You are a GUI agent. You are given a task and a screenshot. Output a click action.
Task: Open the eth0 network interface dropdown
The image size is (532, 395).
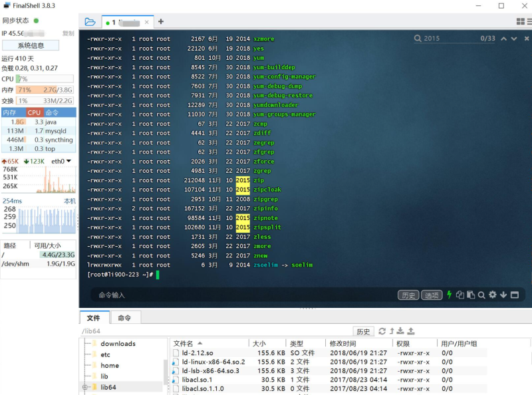[x=61, y=162]
